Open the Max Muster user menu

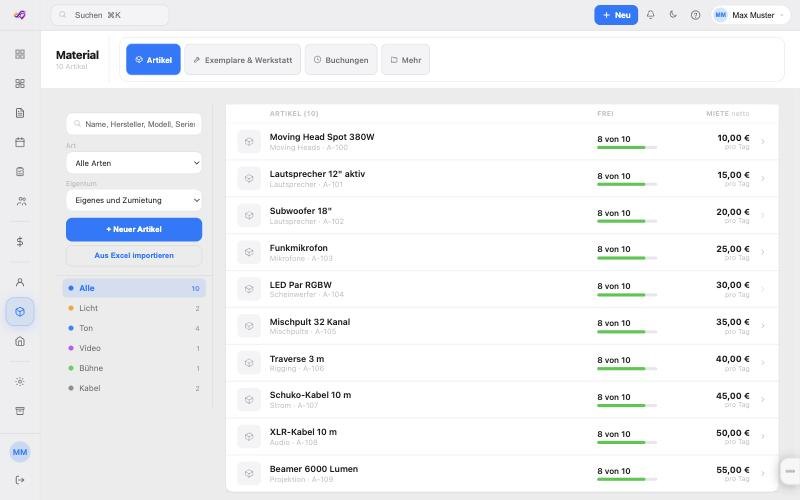tap(751, 15)
